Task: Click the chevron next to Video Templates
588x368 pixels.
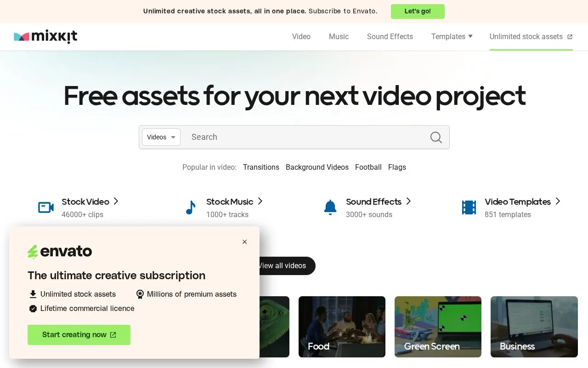Action: [558, 201]
